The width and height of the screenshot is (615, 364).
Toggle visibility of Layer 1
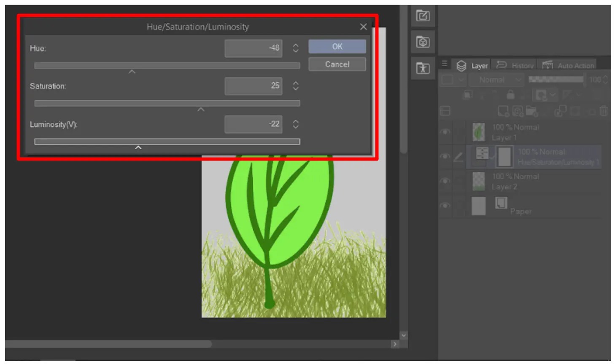445,131
